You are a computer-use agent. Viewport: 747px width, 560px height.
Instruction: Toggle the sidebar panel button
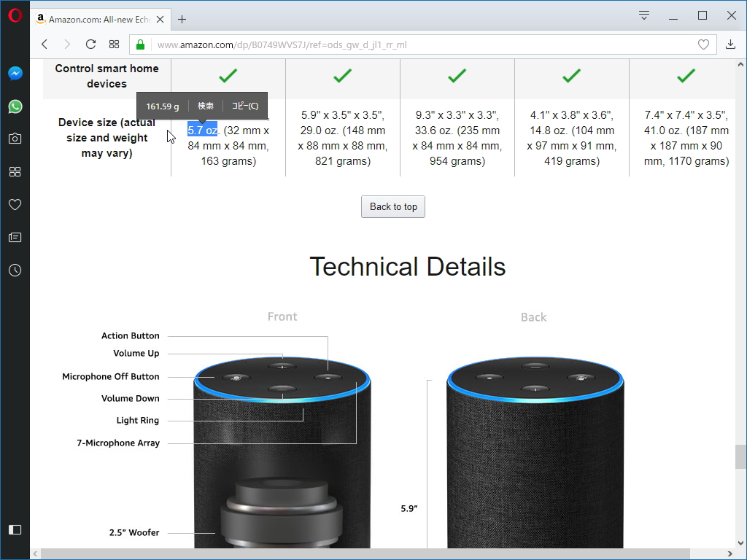15,529
